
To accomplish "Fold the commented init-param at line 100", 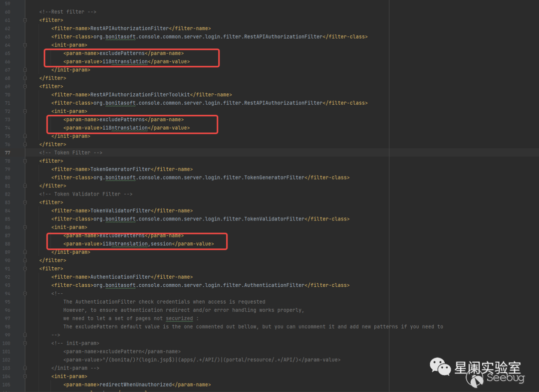I will (25, 343).
